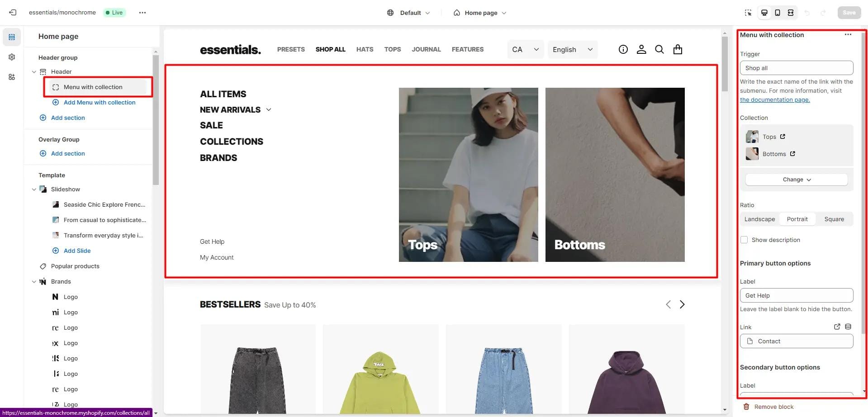Open the shopping bag cart icon
The height and width of the screenshot is (417, 868).
[x=678, y=49]
